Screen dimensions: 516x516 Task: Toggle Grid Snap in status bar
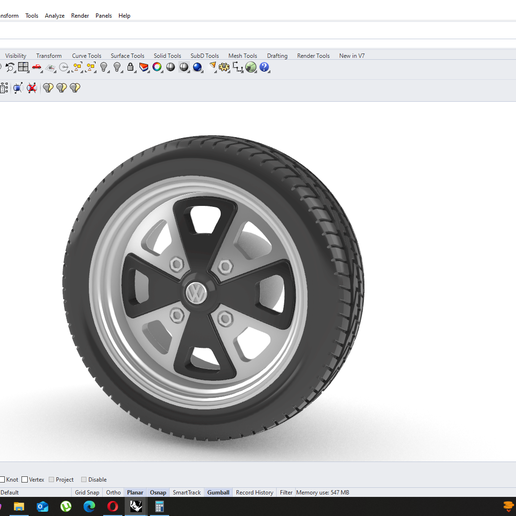tap(87, 492)
